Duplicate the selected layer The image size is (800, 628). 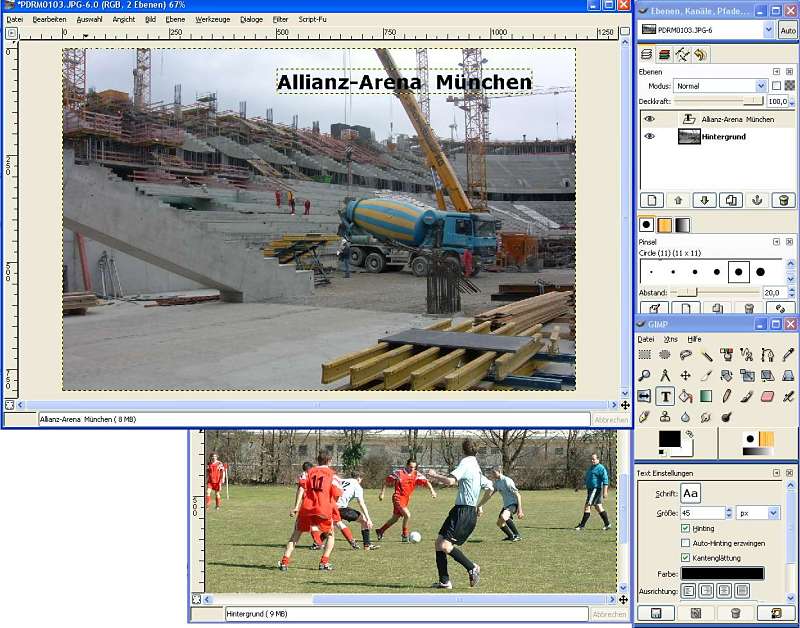point(731,200)
